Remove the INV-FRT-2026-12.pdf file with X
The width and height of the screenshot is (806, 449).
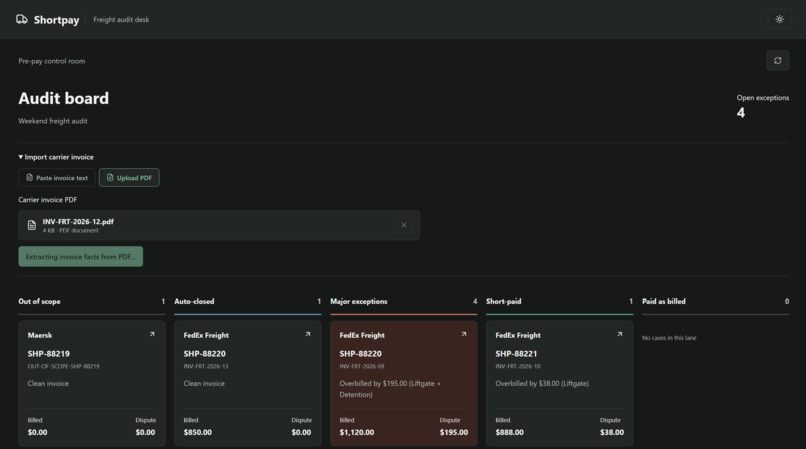[404, 225]
